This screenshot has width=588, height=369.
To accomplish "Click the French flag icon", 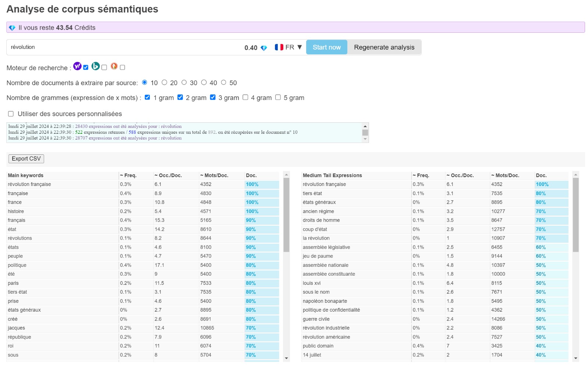I will coord(279,47).
